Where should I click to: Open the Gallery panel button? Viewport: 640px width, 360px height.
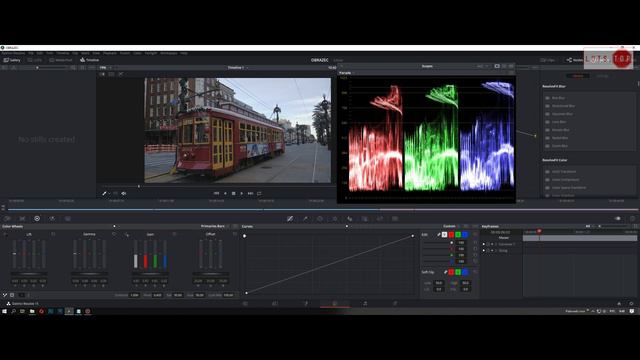tap(12, 60)
